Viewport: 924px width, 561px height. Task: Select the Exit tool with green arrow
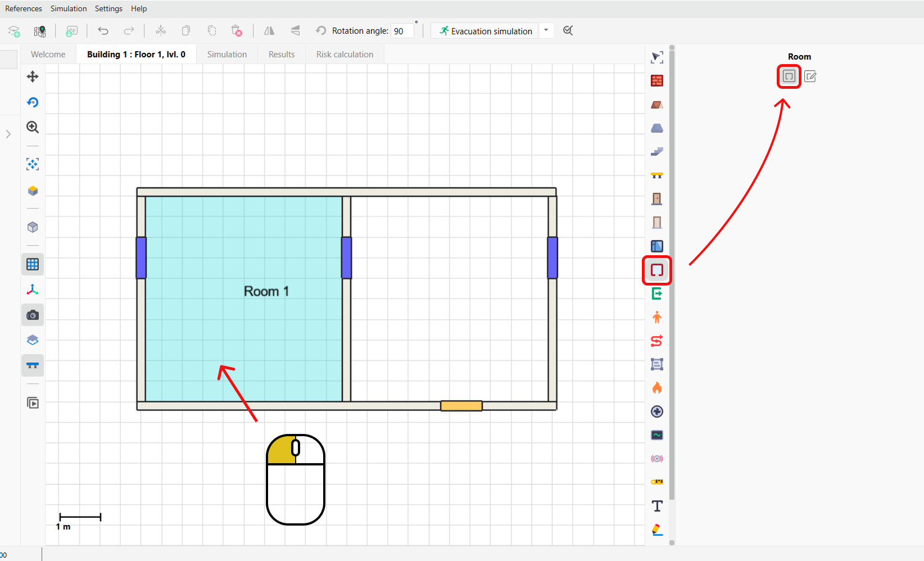(656, 293)
